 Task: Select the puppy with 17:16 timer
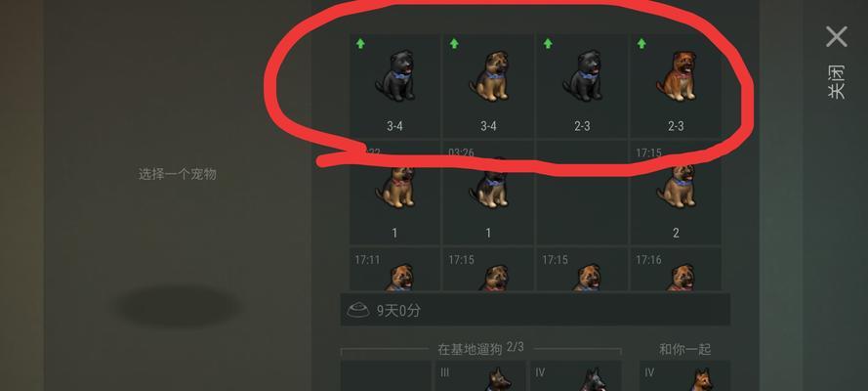pos(676,269)
